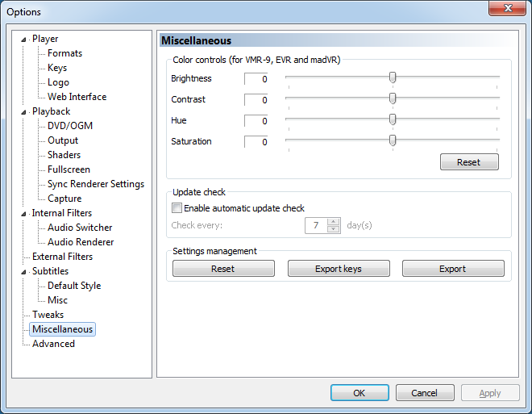Open Default Style subtitle settings

[74, 286]
